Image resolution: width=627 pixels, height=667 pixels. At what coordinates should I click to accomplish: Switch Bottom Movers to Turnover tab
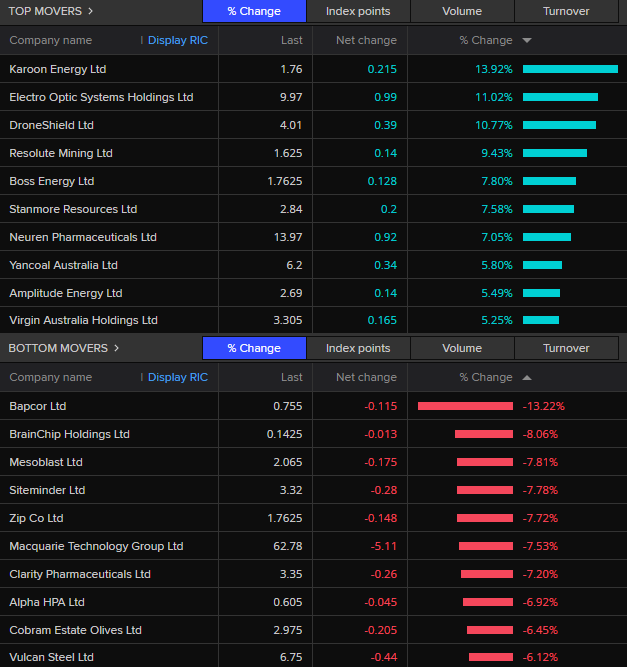pos(566,349)
